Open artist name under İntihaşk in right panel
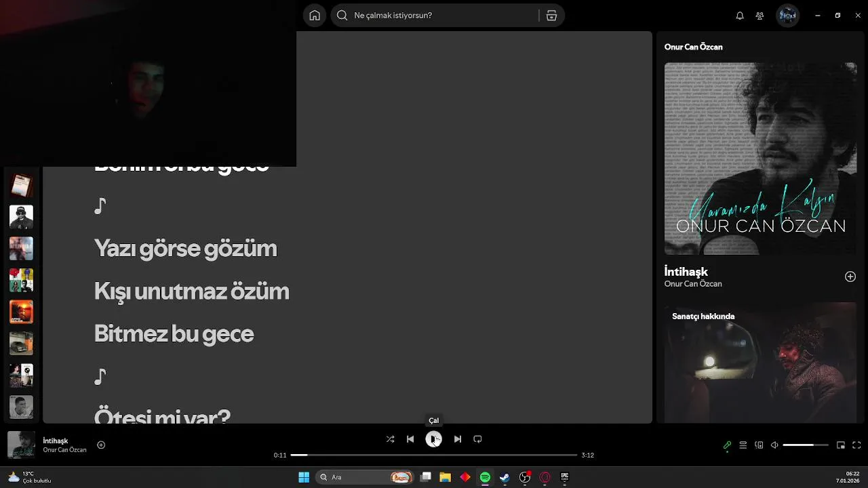This screenshot has height=488, width=868. pyautogui.click(x=693, y=284)
